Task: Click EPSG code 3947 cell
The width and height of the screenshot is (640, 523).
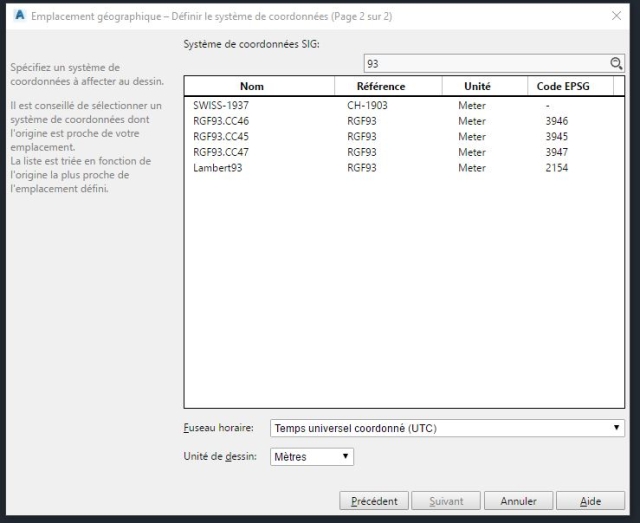Action: click(557, 152)
